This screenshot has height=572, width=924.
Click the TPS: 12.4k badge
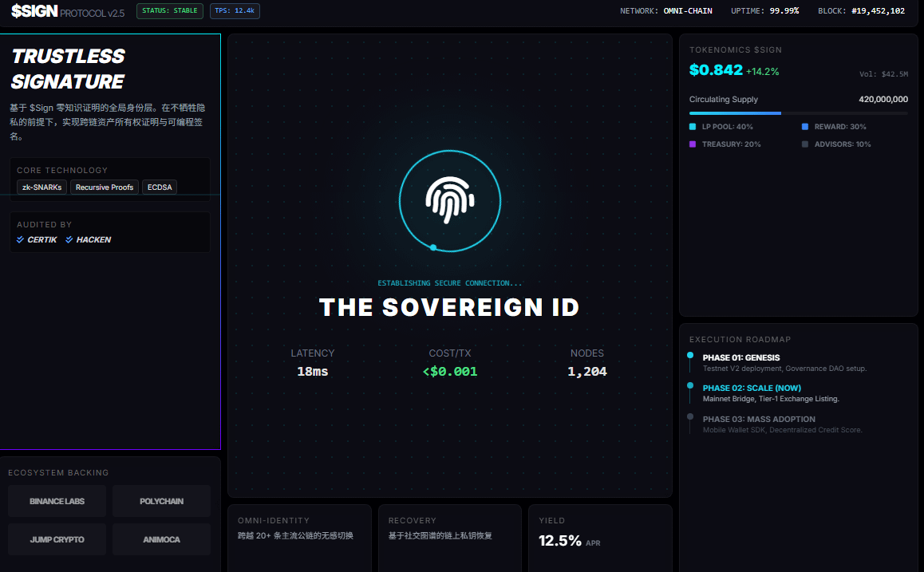tap(235, 10)
